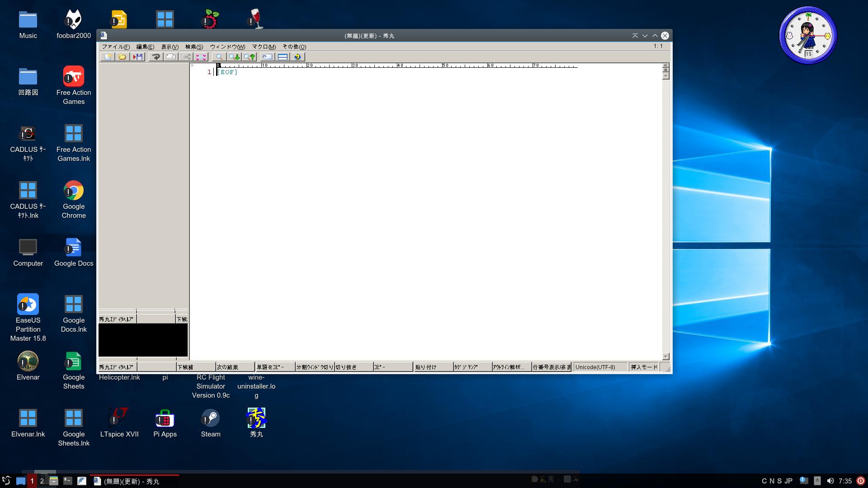Click the Save file floppy icon
This screenshot has height=488, width=868.
137,57
